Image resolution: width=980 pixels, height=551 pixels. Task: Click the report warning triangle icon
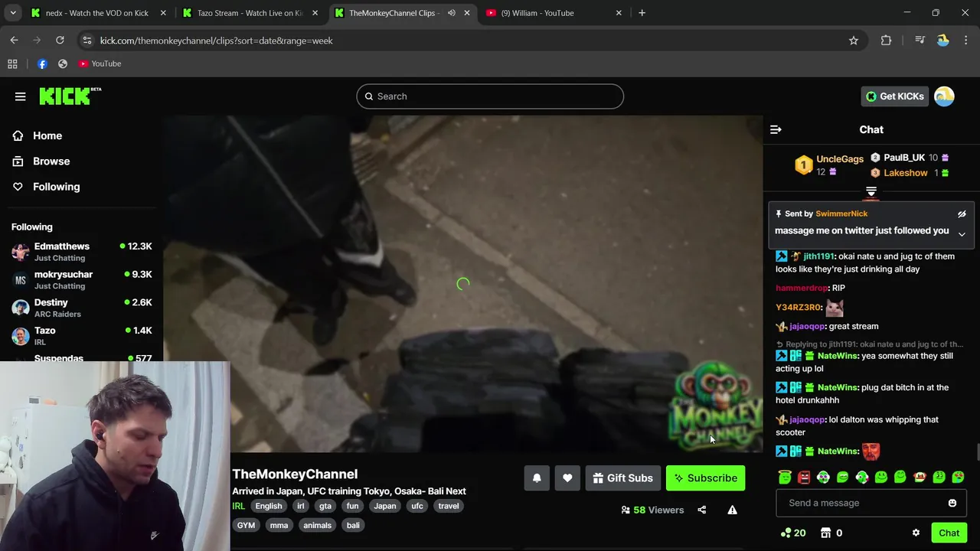732,510
